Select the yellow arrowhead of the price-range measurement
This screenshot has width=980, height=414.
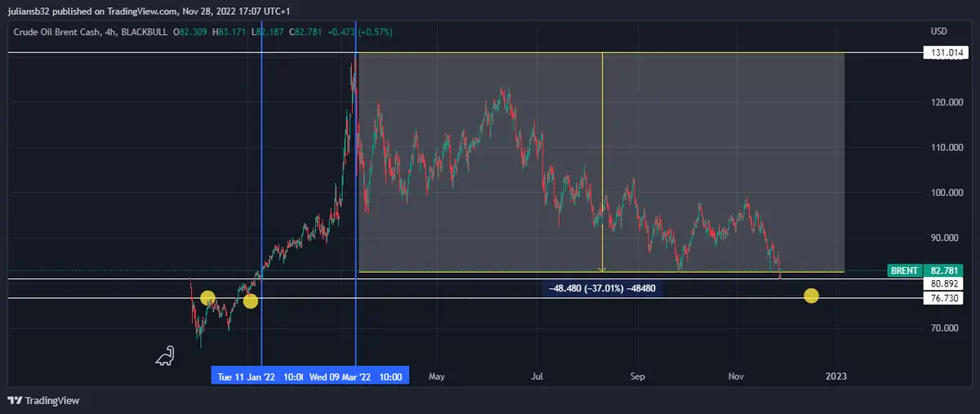click(x=602, y=268)
